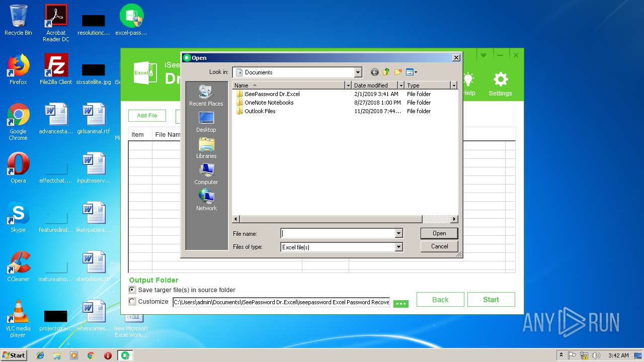Open Help in Dr.Excel window
The width and height of the screenshot is (644, 362).
point(468,84)
